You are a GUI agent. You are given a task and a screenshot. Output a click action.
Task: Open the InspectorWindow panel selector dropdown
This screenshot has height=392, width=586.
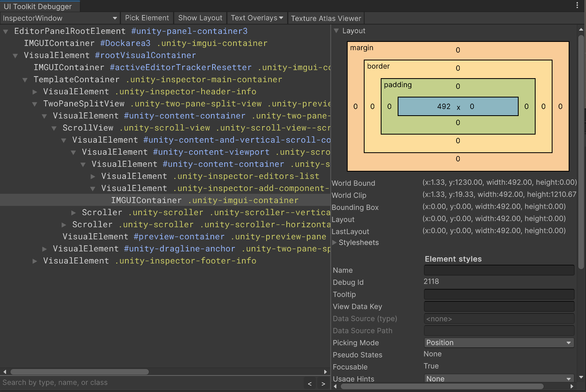[59, 18]
